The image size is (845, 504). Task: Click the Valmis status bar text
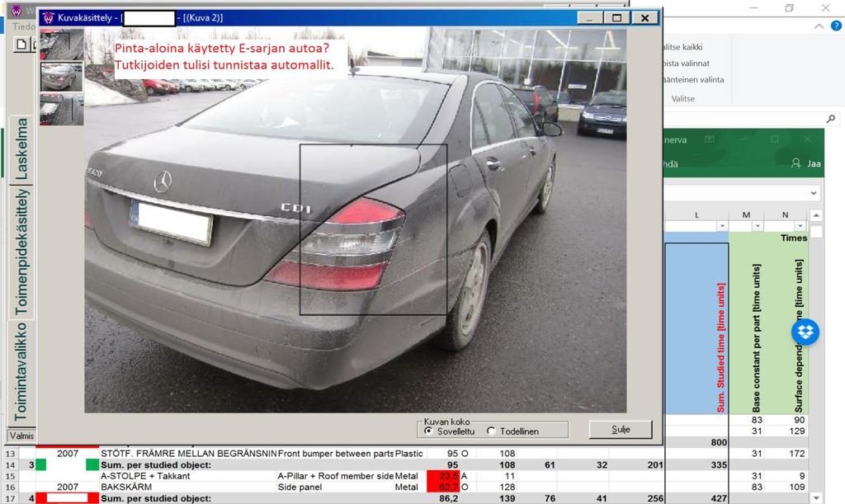click(21, 436)
